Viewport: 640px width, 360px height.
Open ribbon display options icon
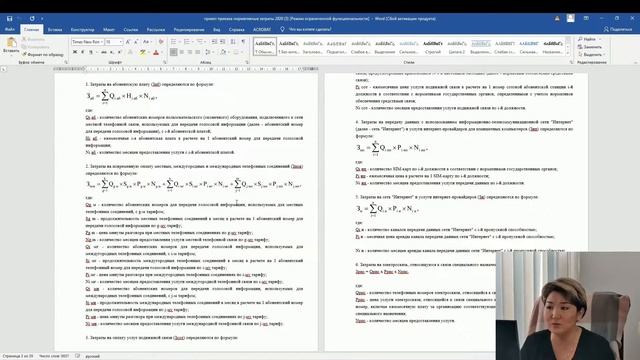click(x=586, y=18)
